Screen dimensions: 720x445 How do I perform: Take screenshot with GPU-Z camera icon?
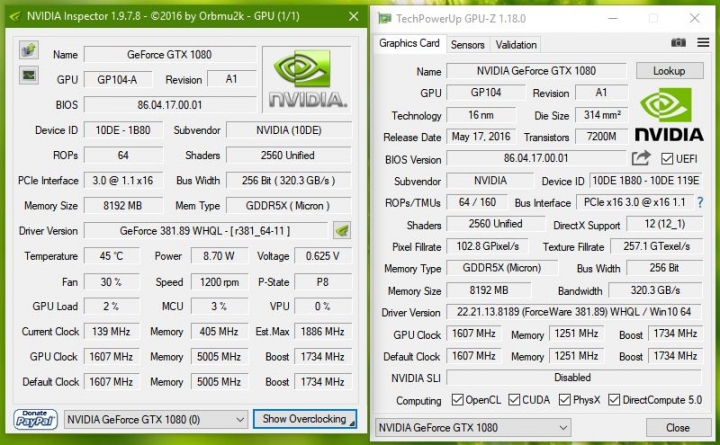click(x=678, y=43)
